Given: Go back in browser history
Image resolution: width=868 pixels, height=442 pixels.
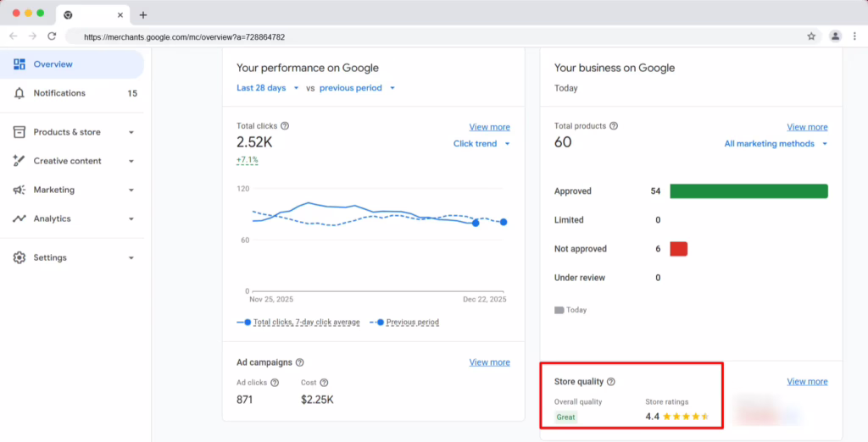Looking at the screenshot, I should [14, 36].
